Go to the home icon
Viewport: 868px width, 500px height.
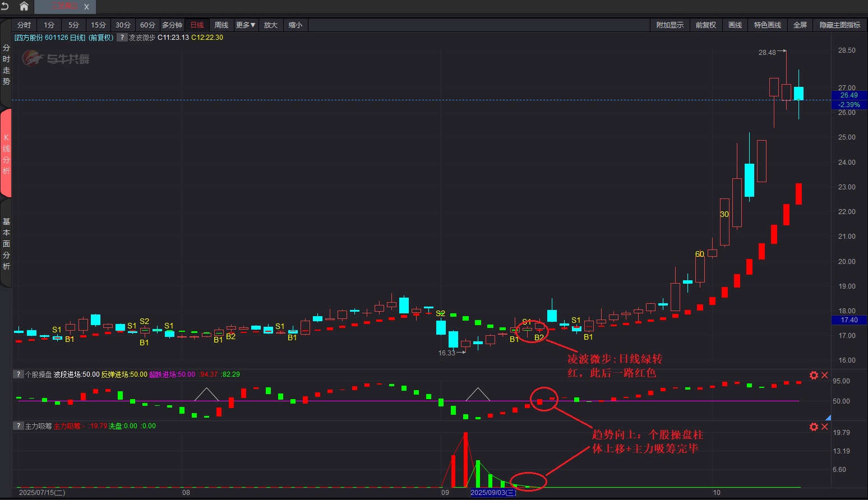[24, 6]
